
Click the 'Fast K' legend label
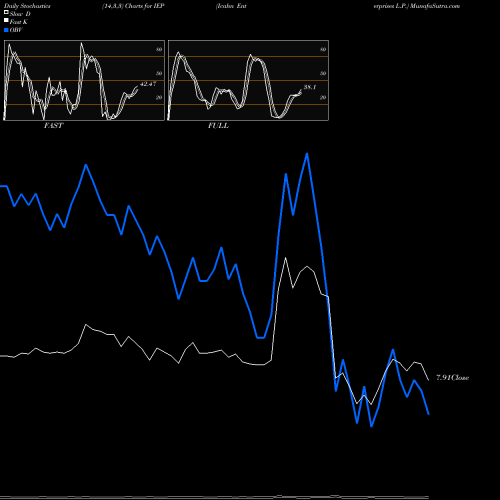coord(19,22)
